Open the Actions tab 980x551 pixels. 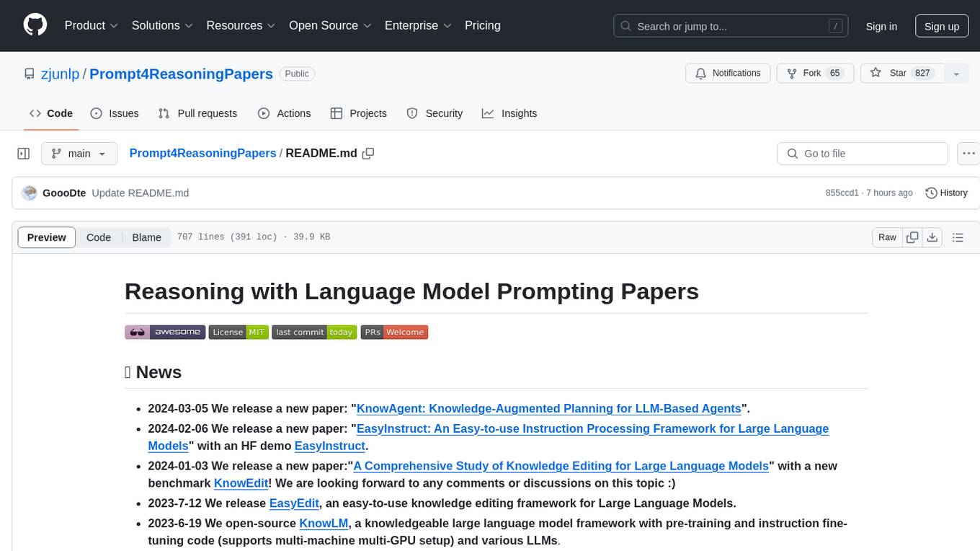click(284, 113)
